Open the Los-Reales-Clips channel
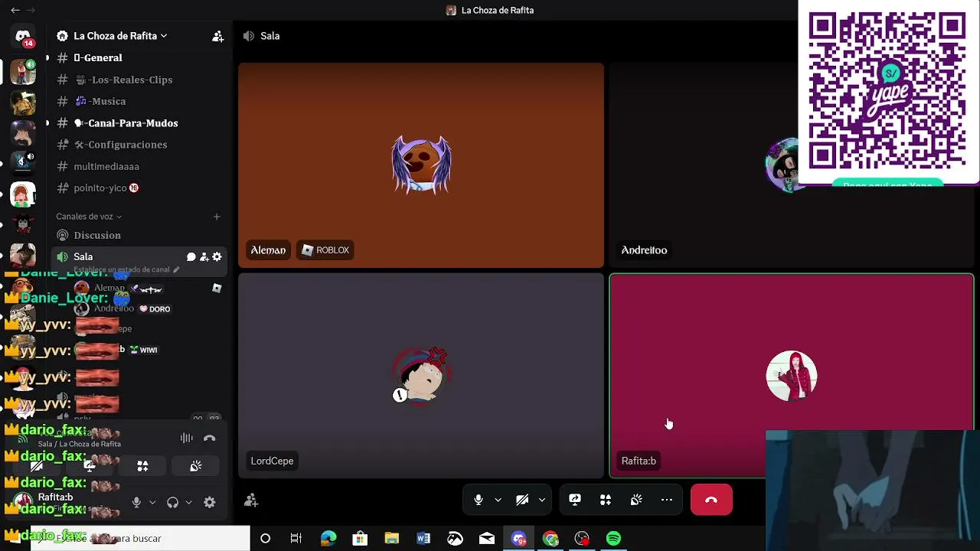Viewport: 980px width, 551px height. click(x=139, y=80)
